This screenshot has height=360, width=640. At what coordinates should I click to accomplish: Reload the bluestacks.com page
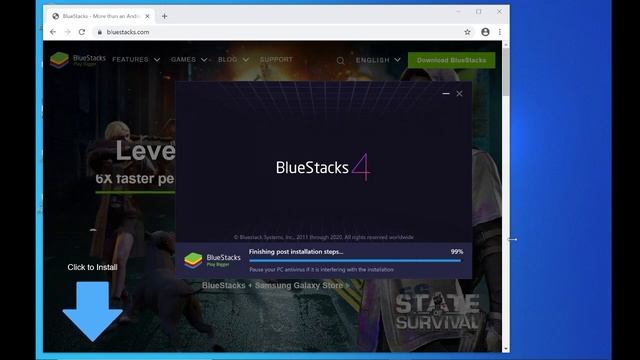tap(82, 32)
